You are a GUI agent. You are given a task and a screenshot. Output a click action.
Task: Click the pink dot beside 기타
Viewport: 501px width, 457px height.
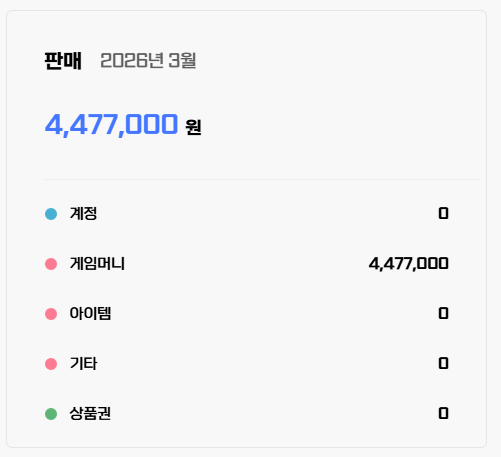[51, 364]
